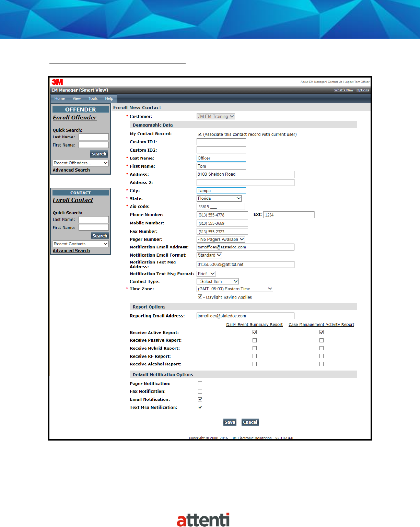Open the Pager Number dropdown

tap(221, 239)
